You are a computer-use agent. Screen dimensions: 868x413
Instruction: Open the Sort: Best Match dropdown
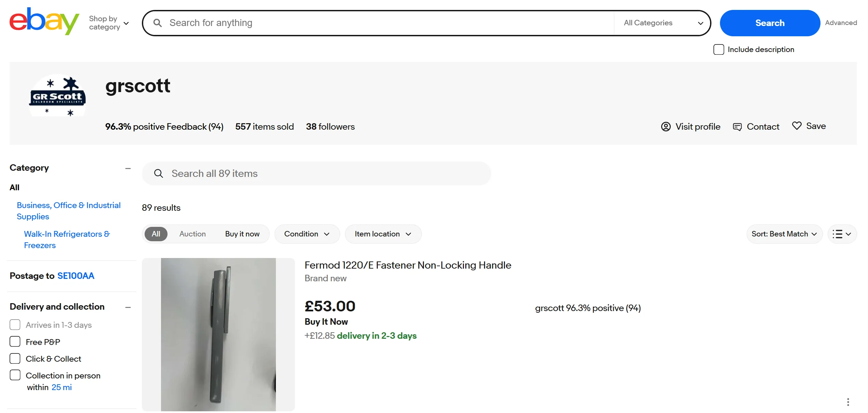click(x=784, y=234)
